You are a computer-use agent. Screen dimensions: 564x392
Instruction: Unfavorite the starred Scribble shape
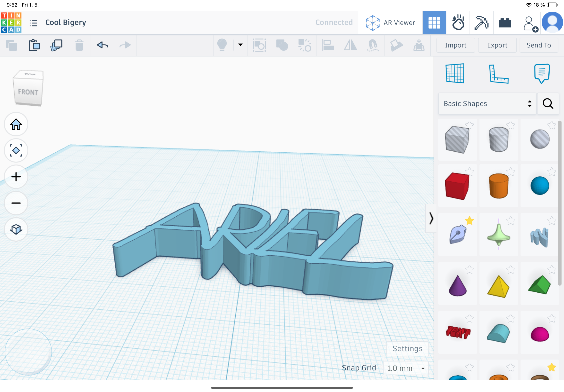tap(470, 221)
